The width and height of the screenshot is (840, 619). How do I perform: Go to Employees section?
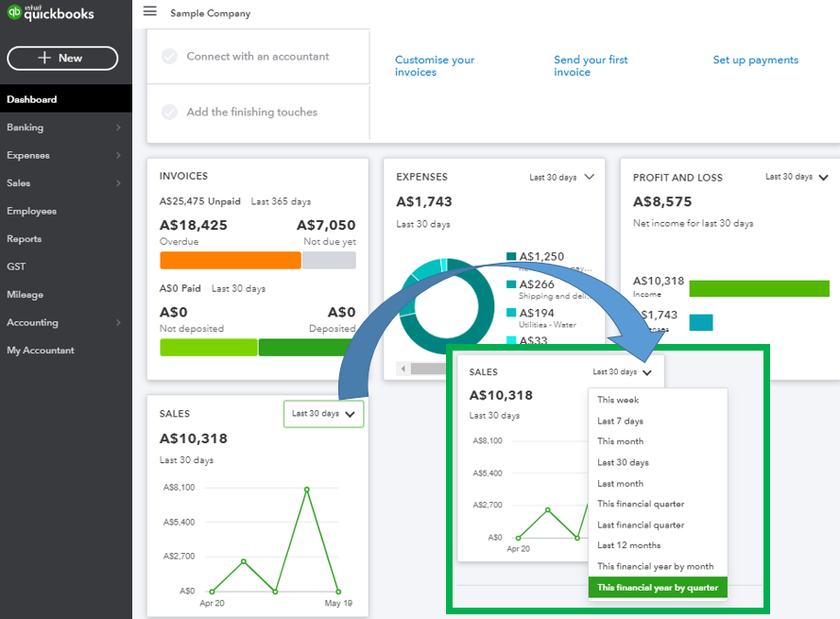click(x=31, y=211)
